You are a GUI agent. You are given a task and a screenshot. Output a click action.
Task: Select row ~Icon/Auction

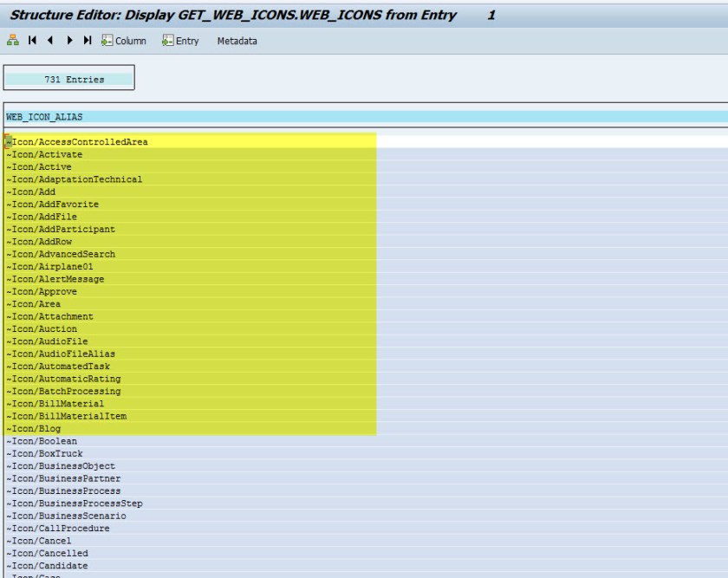[366, 329]
